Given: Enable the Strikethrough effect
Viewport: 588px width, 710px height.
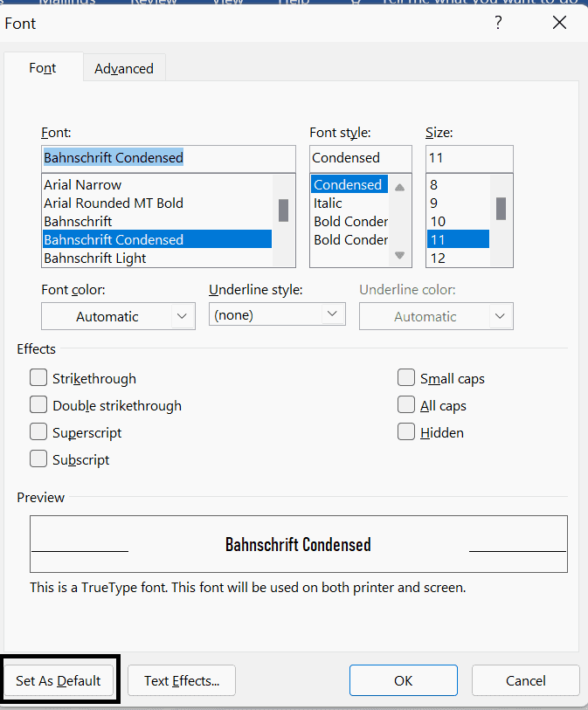Looking at the screenshot, I should pyautogui.click(x=38, y=377).
